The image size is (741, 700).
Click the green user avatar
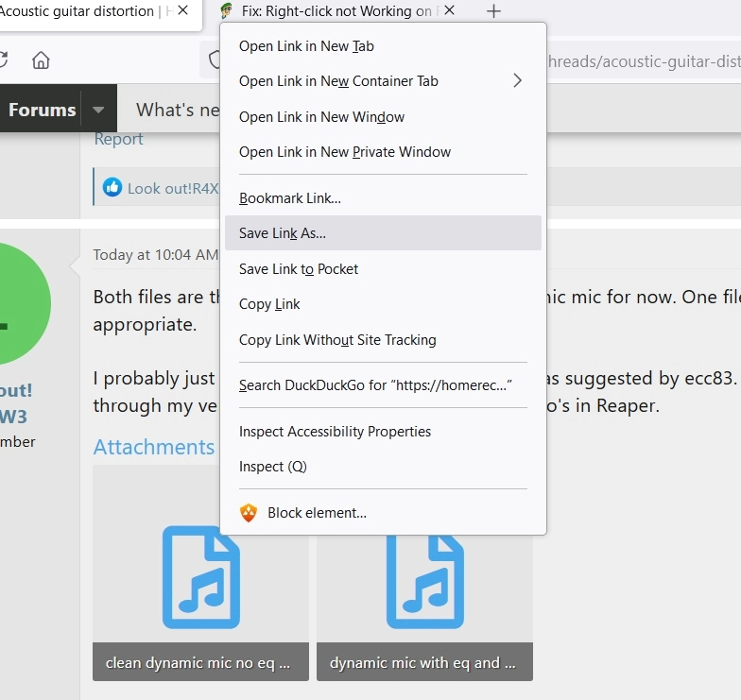(x=24, y=303)
